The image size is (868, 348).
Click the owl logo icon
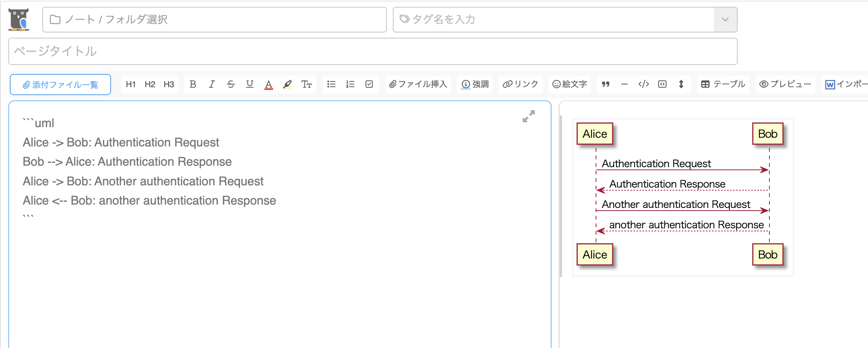click(x=19, y=19)
